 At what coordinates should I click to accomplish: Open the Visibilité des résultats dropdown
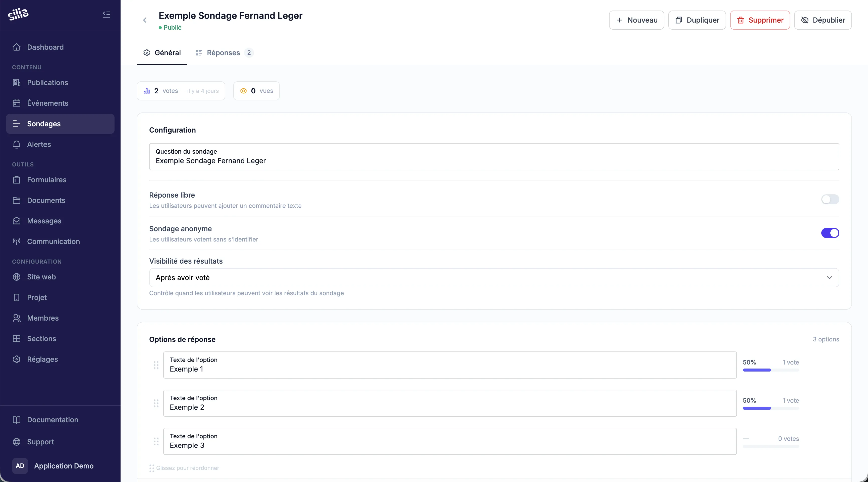[494, 278]
